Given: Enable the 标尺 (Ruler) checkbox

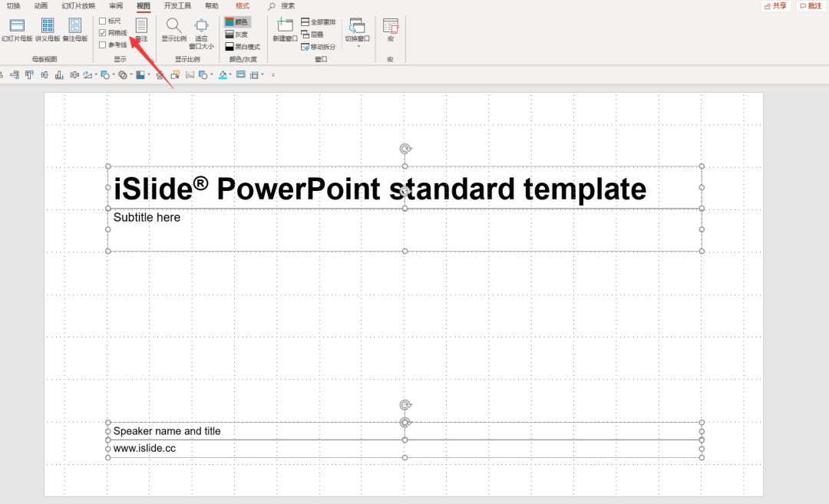Looking at the screenshot, I should point(103,21).
